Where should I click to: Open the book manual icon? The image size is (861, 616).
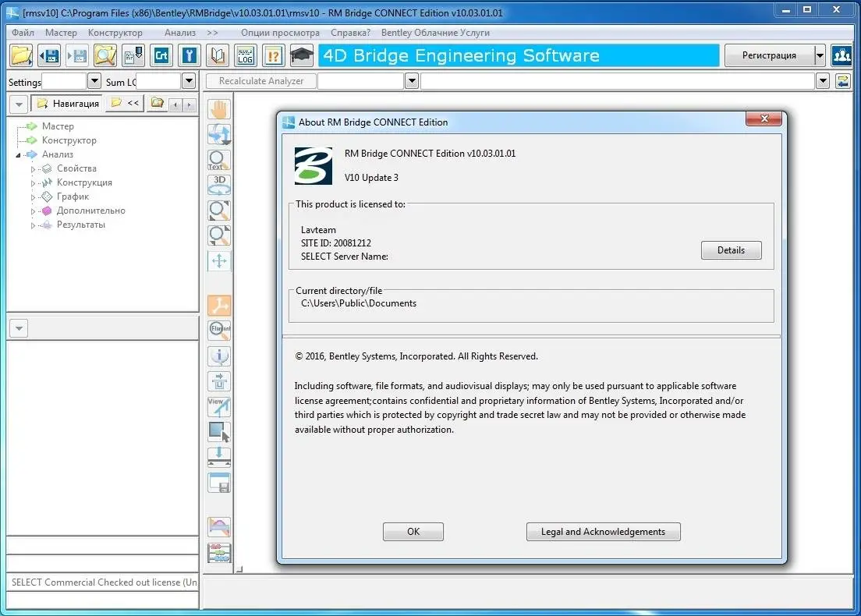pyautogui.click(x=218, y=55)
